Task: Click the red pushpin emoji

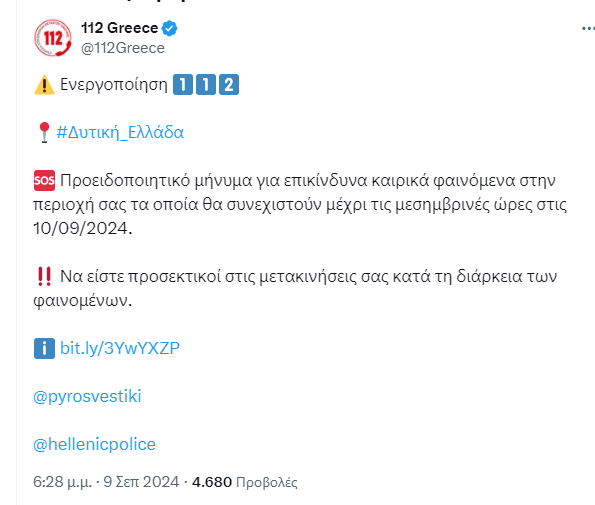Action: point(44,132)
